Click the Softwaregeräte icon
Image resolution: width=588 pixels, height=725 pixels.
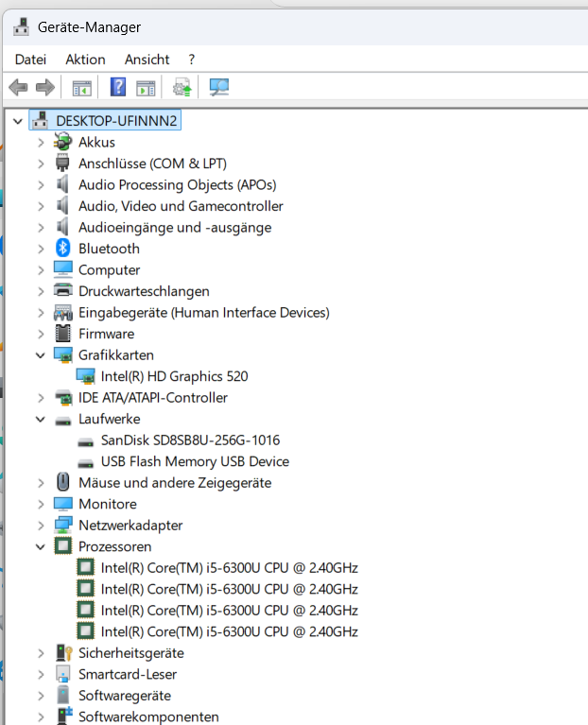tap(63, 695)
